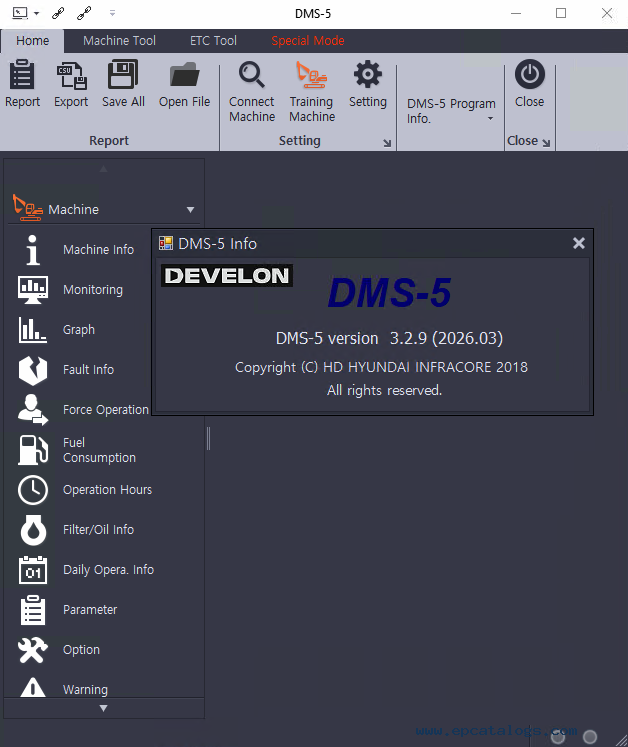628x747 pixels.
Task: Open Force Operation person icon
Action: click(x=32, y=410)
